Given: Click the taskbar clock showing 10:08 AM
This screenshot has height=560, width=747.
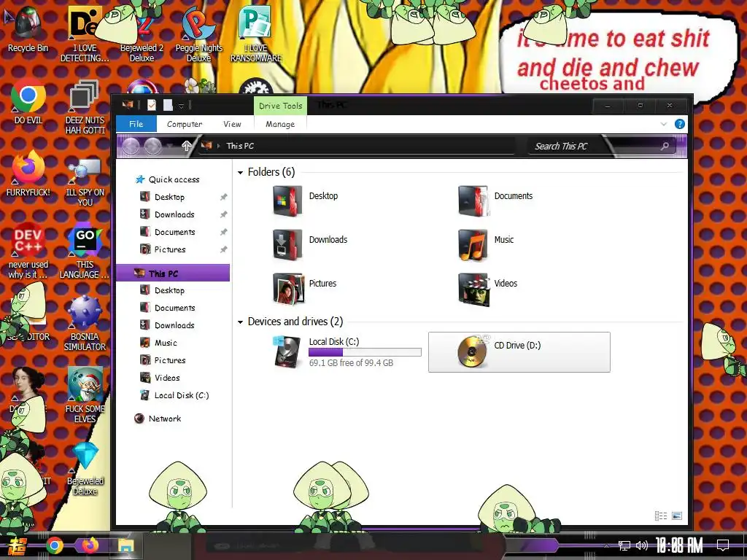Looking at the screenshot, I should click(679, 545).
